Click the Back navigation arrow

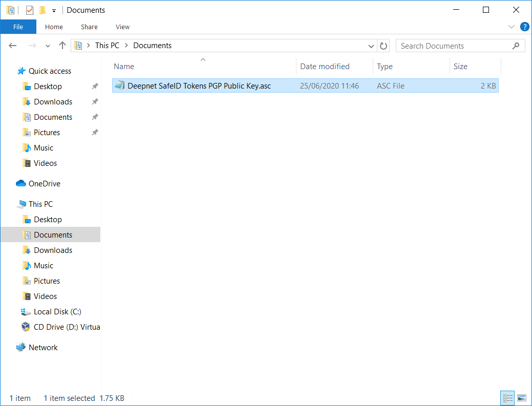pos(13,46)
